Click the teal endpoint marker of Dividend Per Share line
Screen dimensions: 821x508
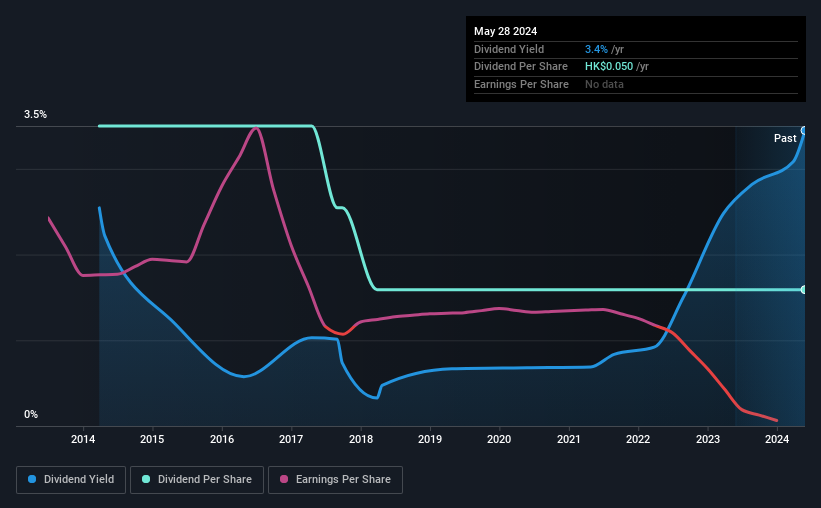(804, 290)
